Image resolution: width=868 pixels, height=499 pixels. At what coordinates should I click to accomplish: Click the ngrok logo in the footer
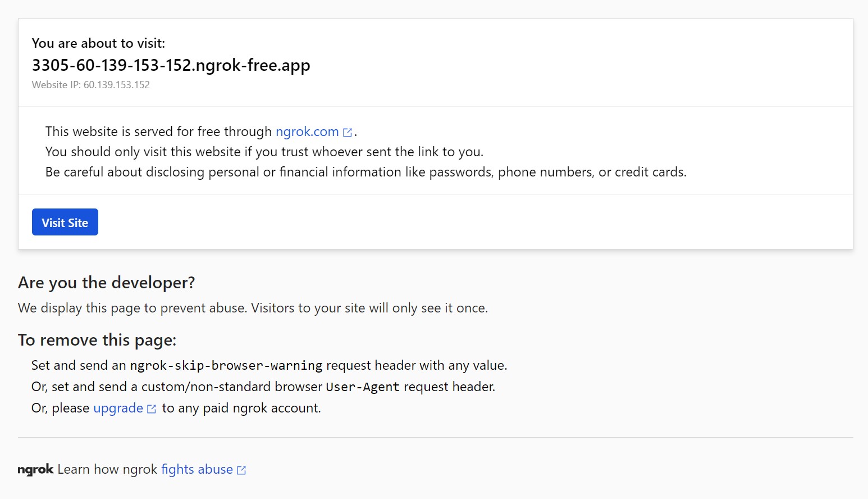(35, 470)
